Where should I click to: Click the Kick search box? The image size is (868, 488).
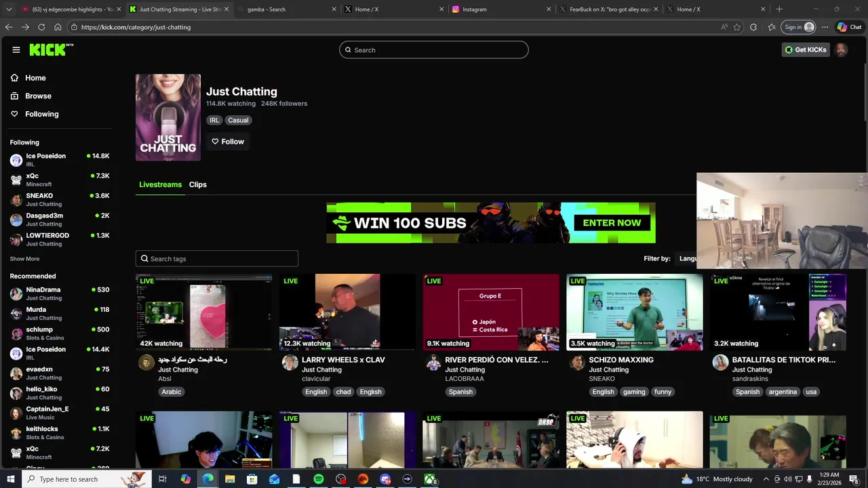pyautogui.click(x=434, y=49)
